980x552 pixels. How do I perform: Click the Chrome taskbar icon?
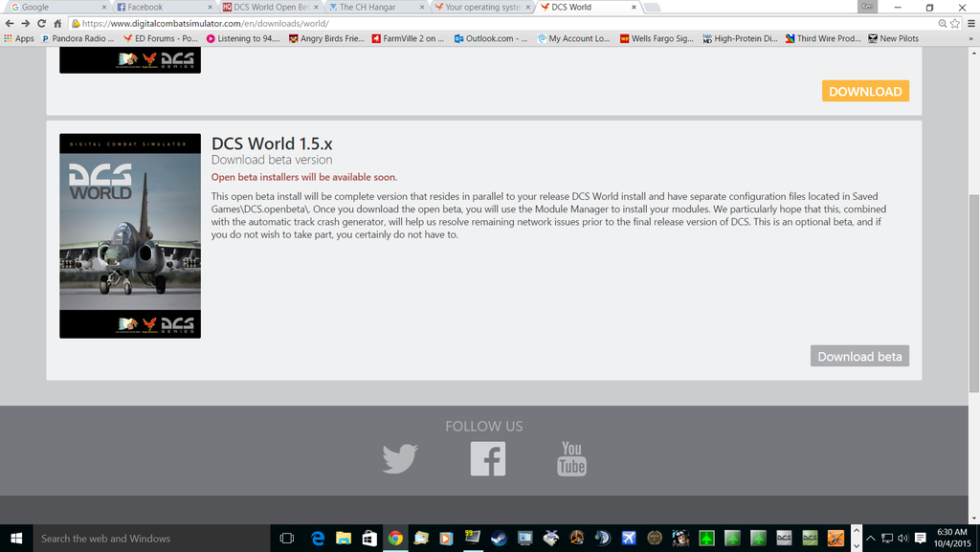click(x=395, y=539)
